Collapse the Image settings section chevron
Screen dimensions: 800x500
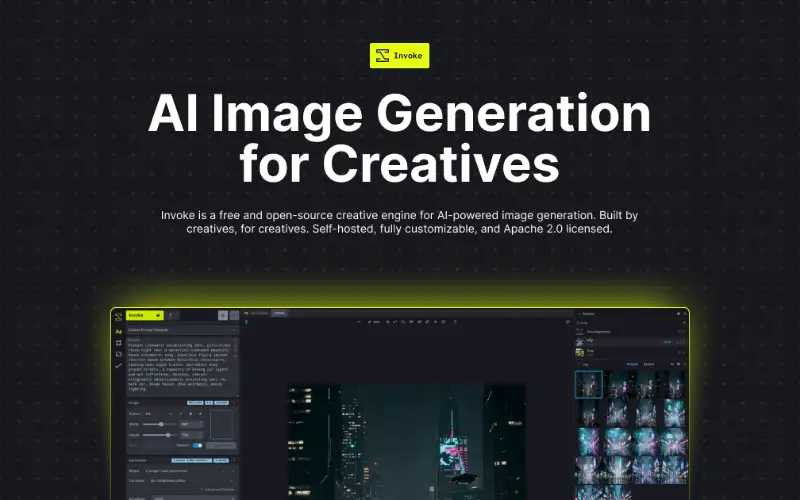point(234,403)
